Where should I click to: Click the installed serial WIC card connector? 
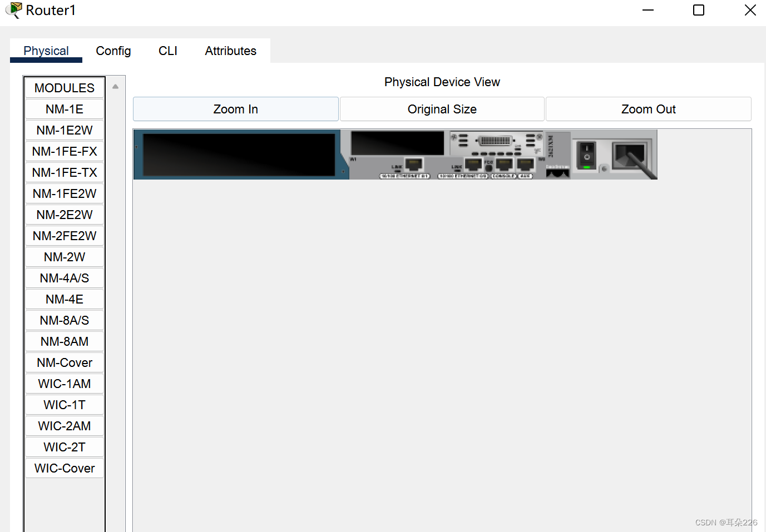point(495,141)
